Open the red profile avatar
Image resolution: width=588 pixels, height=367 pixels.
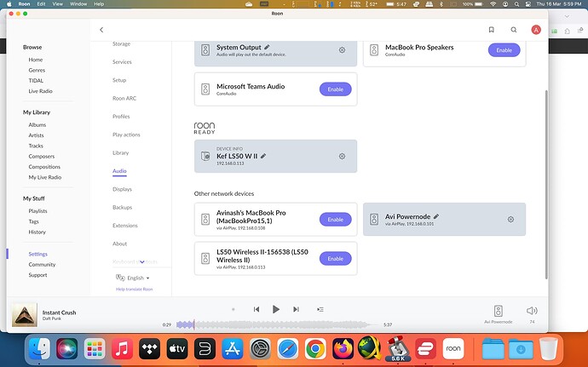click(536, 30)
